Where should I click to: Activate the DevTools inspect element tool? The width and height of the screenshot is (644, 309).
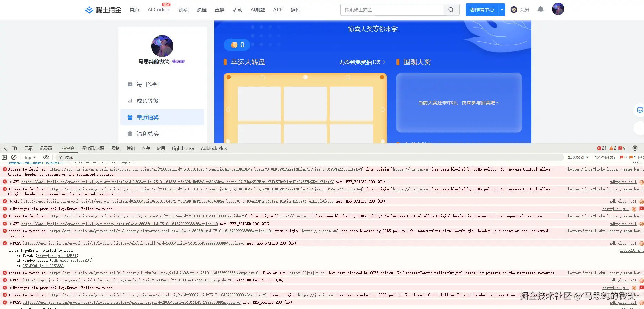coord(4,148)
